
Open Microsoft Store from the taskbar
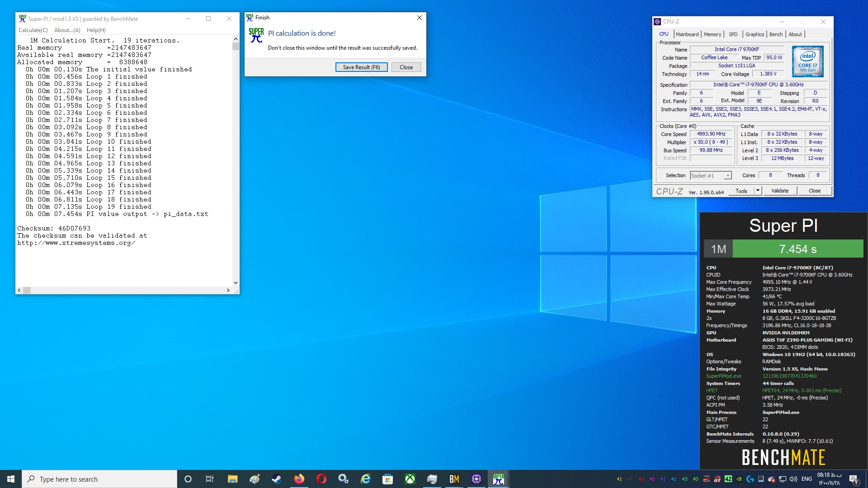click(x=387, y=479)
